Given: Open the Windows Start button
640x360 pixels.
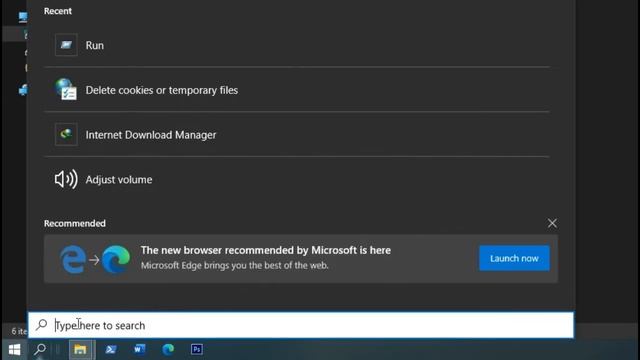Looking at the screenshot, I should pyautogui.click(x=14, y=349).
